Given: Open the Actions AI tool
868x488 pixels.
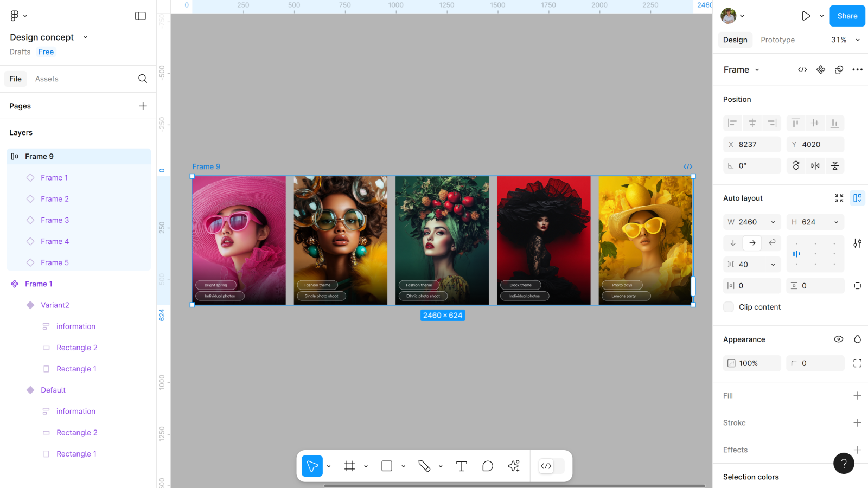Looking at the screenshot, I should pyautogui.click(x=513, y=466).
